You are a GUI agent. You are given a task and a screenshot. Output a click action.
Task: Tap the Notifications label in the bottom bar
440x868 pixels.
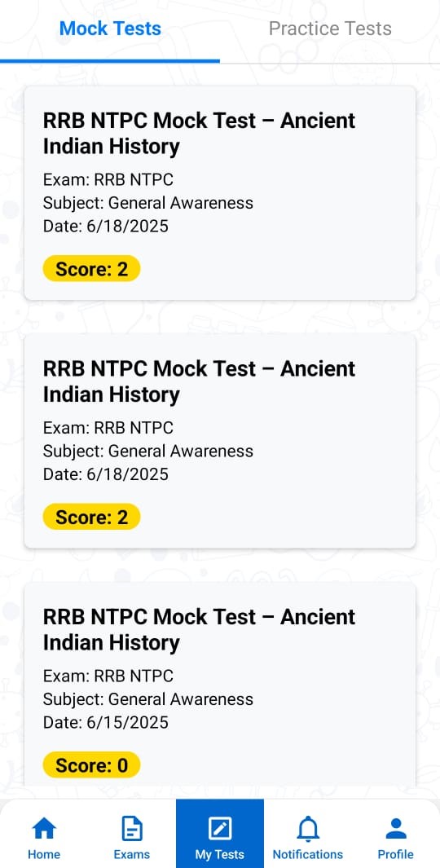coord(308,854)
